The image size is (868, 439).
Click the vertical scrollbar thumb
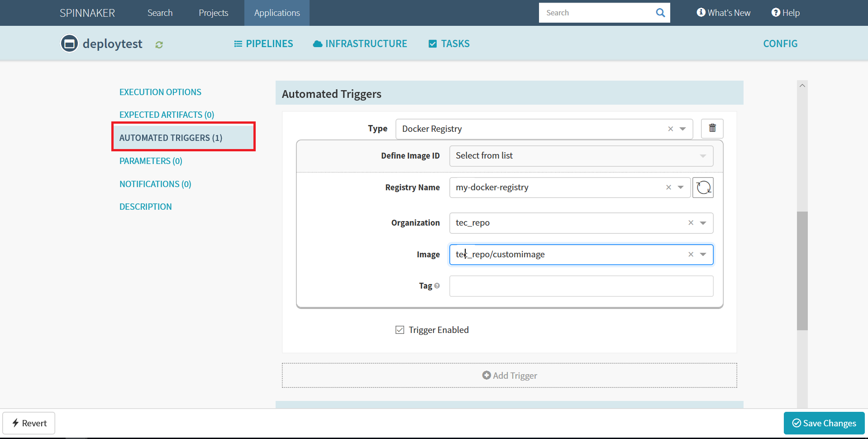(x=802, y=271)
